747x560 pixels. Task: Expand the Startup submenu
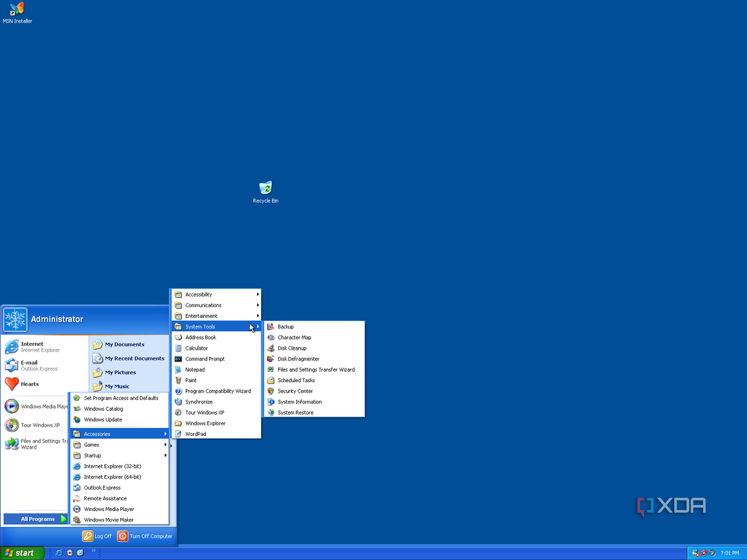(120, 456)
